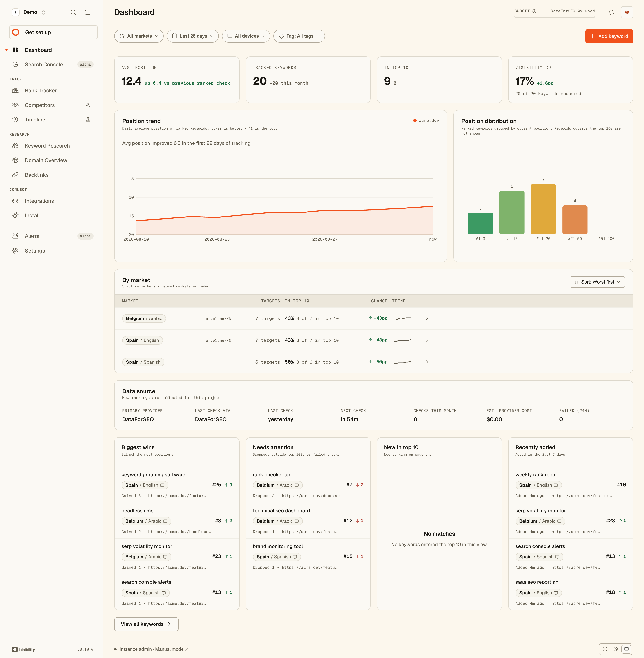Open the Tag: All tags filter
The height and width of the screenshot is (658, 644).
tap(299, 36)
